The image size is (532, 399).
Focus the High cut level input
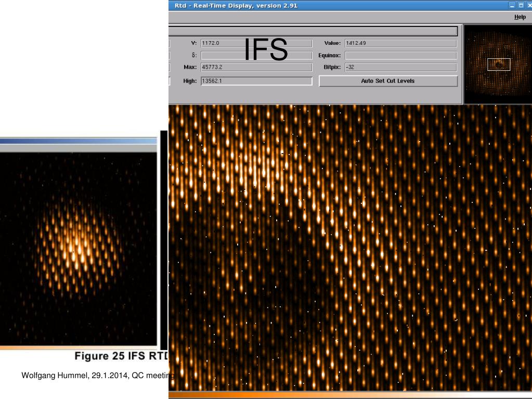(256, 81)
